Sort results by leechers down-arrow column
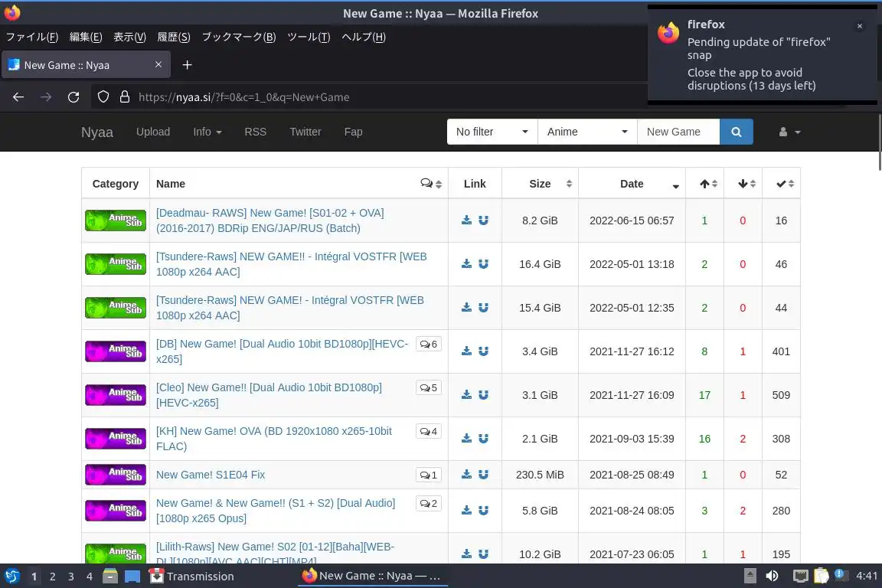 (743, 184)
